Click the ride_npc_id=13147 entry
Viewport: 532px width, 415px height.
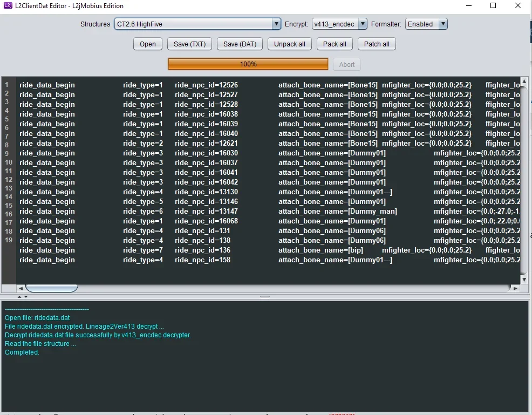[x=206, y=212]
